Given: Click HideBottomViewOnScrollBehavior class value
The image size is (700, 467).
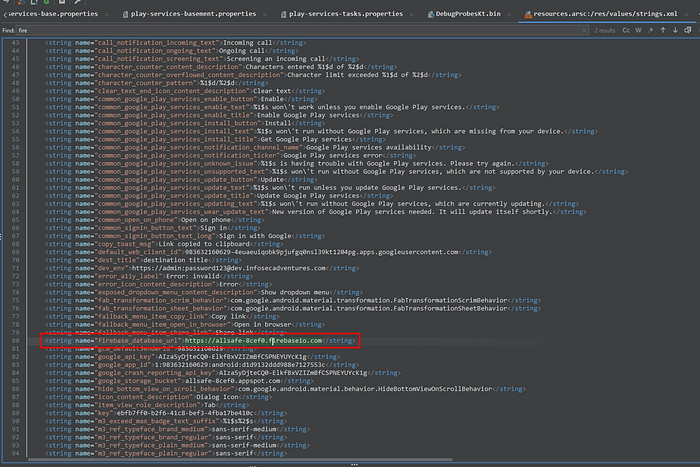Looking at the screenshot, I should [365, 389].
